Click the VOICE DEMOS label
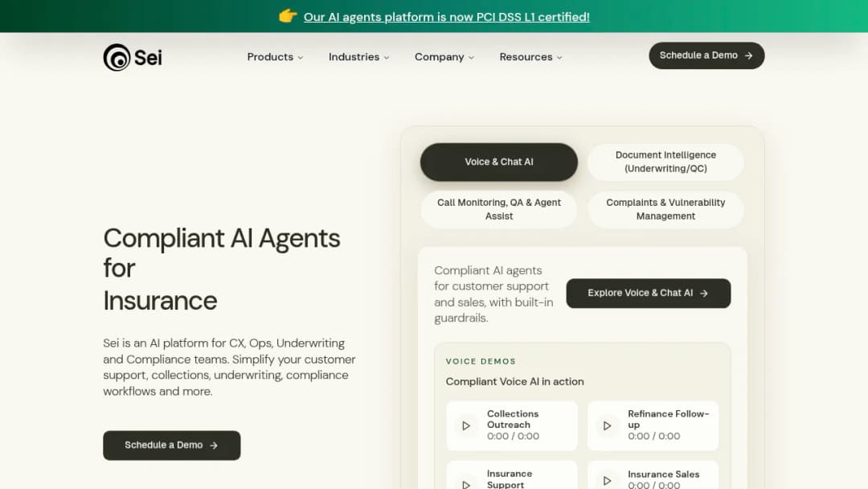This screenshot has height=489, width=868. coord(481,361)
